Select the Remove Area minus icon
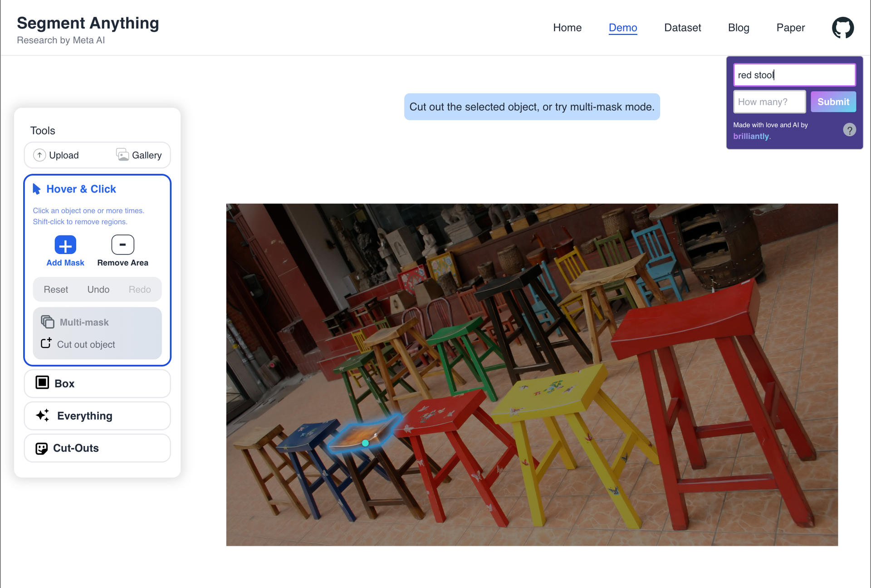The width and height of the screenshot is (871, 588). point(122,245)
